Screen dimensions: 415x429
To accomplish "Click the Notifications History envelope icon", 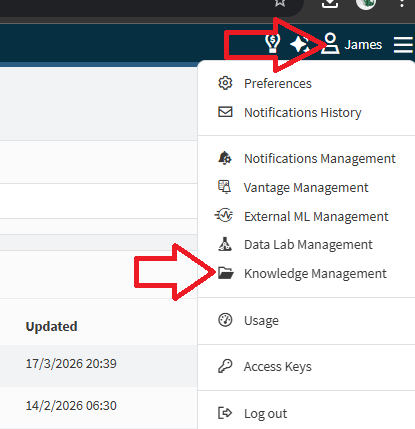I will click(x=225, y=112).
